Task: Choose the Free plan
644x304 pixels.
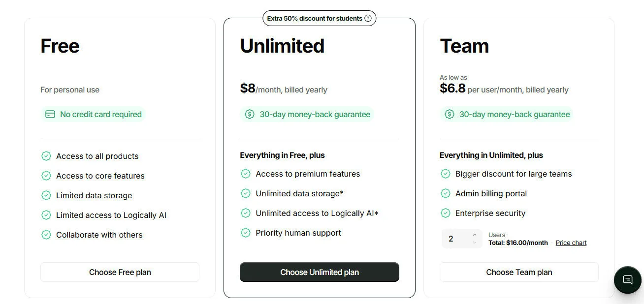Action: click(x=120, y=272)
